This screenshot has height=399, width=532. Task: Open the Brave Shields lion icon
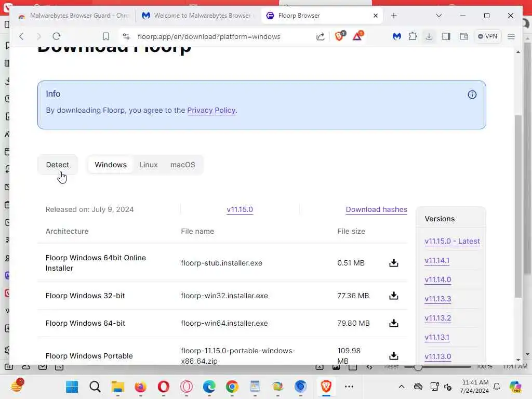point(340,36)
